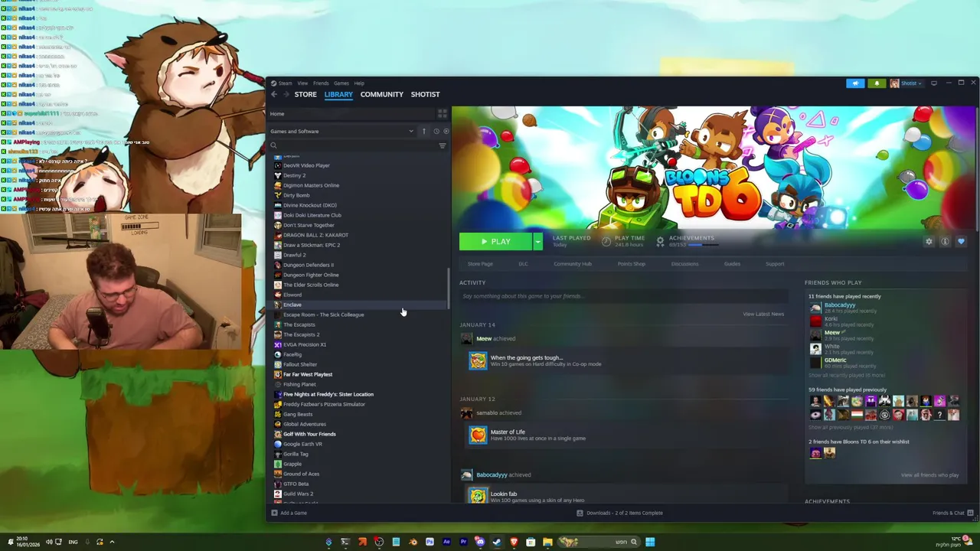
Task: Select Enclave in game list
Action: pyautogui.click(x=292, y=305)
